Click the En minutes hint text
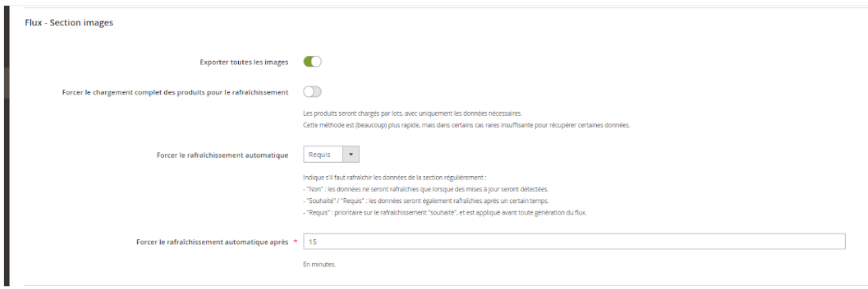 (320, 264)
